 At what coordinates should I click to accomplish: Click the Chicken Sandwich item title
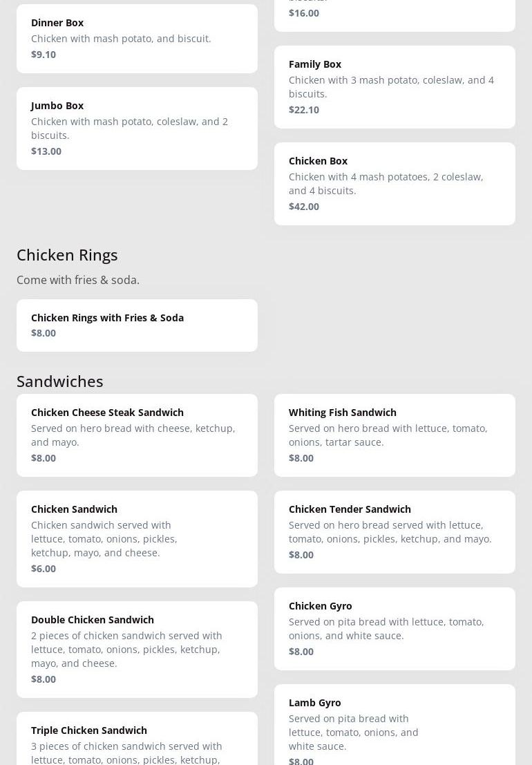74,509
